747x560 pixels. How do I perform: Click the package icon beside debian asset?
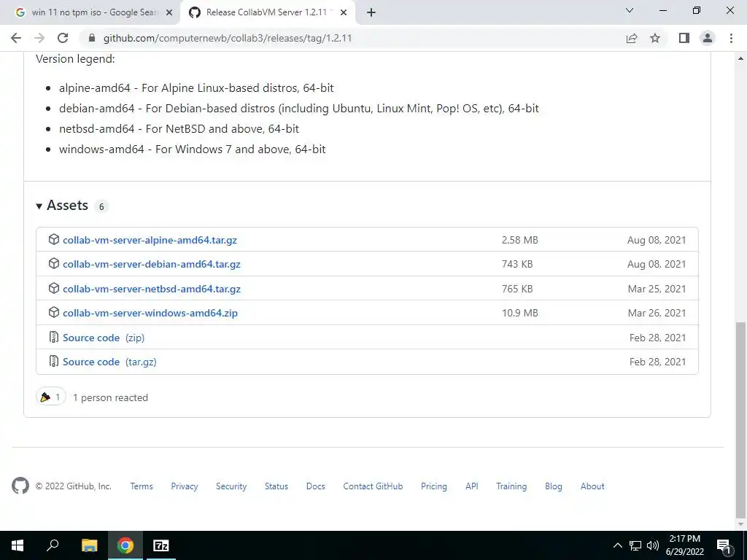[x=54, y=263]
